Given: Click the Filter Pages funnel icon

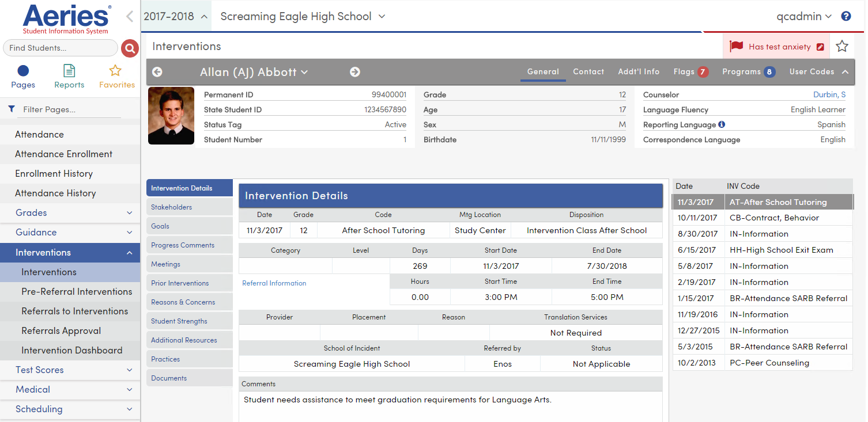Looking at the screenshot, I should 12,109.
